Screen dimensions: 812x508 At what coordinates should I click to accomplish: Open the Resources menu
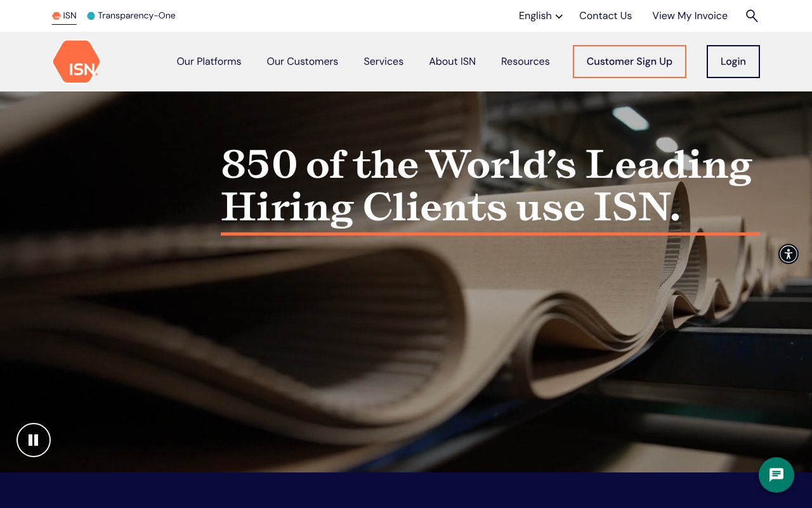pos(525,62)
